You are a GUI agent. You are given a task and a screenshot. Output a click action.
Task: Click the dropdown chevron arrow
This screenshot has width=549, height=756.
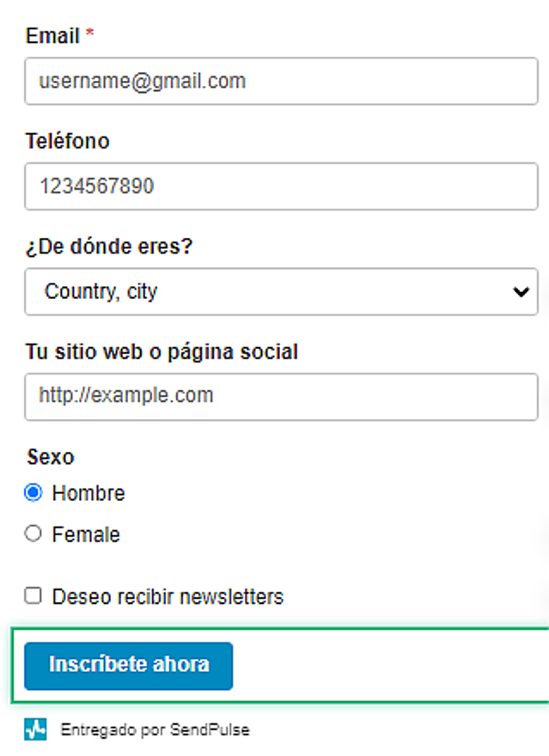coord(520,292)
